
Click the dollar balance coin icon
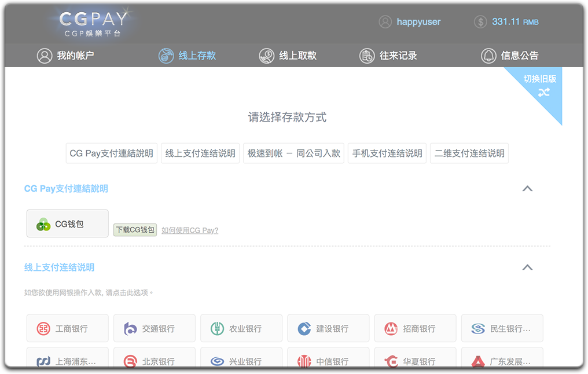(480, 22)
